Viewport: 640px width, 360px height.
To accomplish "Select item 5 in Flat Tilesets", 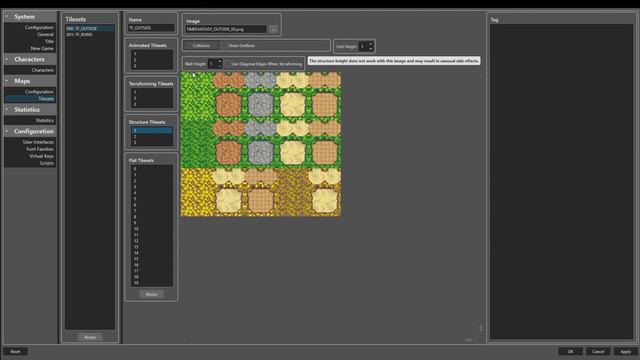I will [x=151, y=199].
